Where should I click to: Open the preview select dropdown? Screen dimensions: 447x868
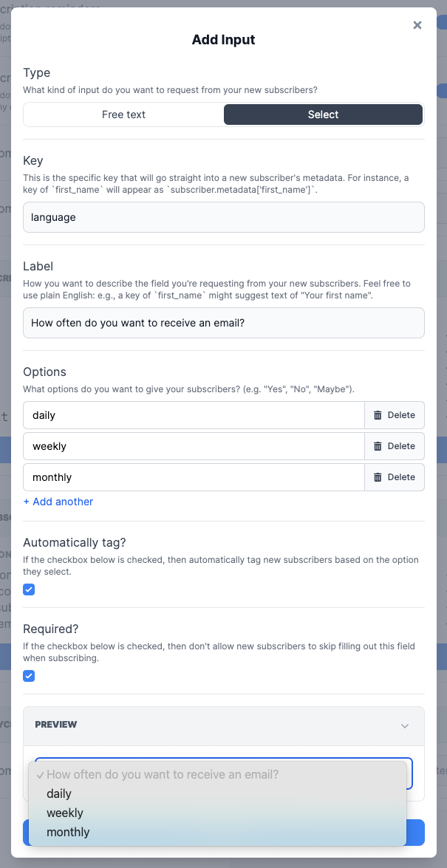click(x=222, y=773)
